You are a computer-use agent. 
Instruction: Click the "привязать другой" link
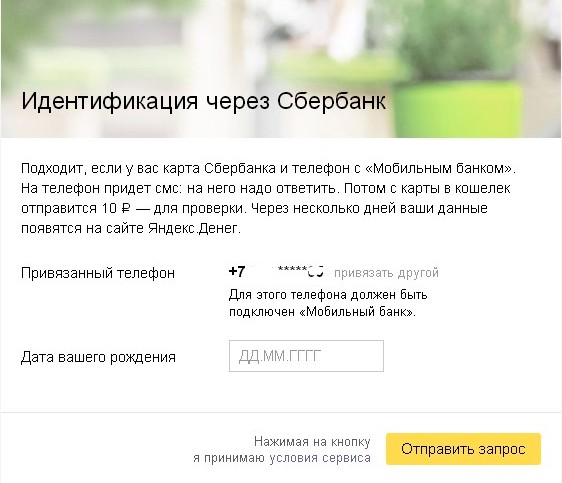386,273
